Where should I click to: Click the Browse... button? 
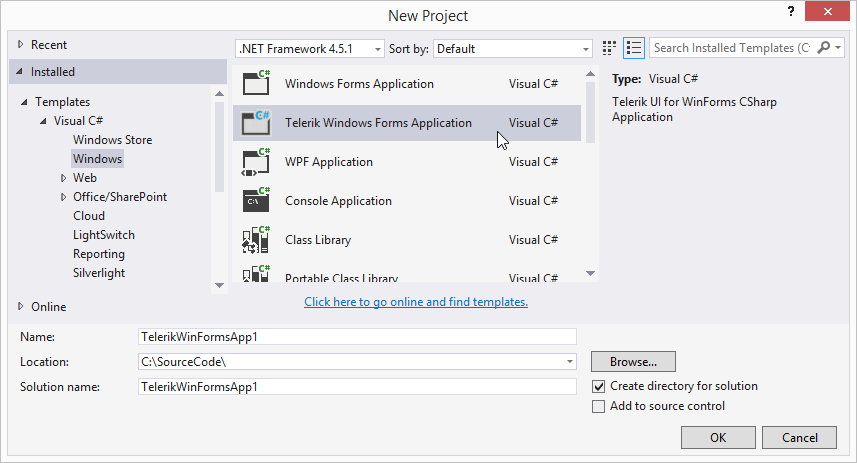tap(633, 362)
